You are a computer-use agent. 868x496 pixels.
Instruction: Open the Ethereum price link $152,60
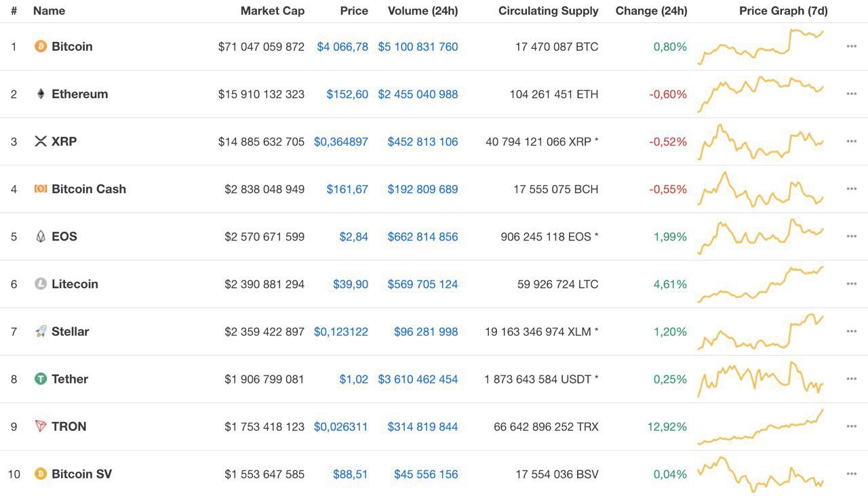347,94
